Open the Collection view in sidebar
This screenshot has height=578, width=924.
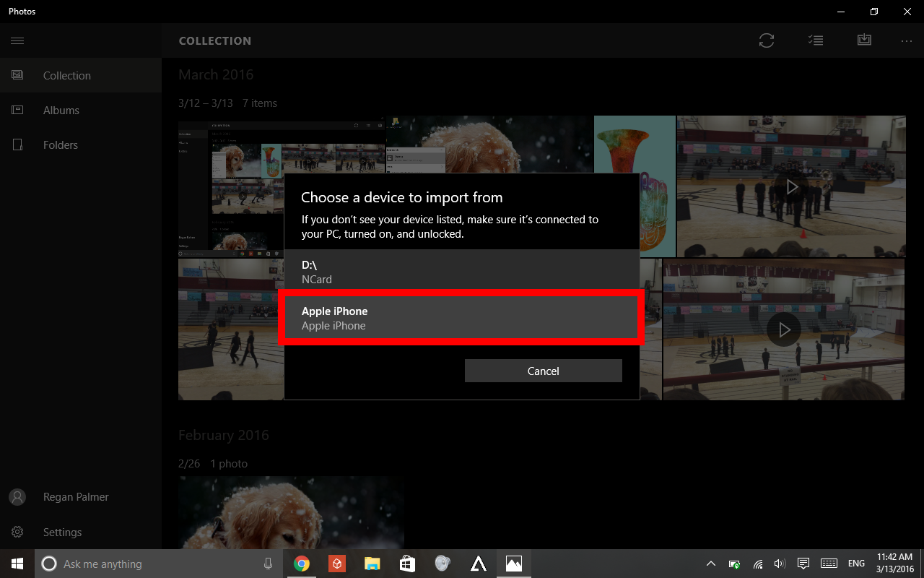81,75
